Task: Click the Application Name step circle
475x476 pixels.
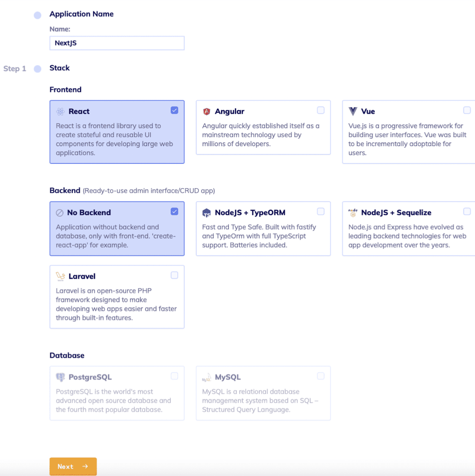Action: [38, 15]
